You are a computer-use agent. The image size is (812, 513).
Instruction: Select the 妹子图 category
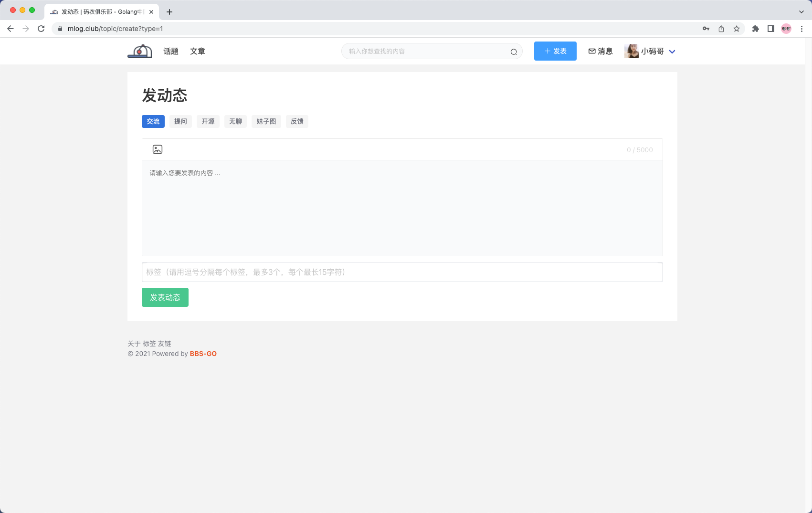[x=266, y=121]
